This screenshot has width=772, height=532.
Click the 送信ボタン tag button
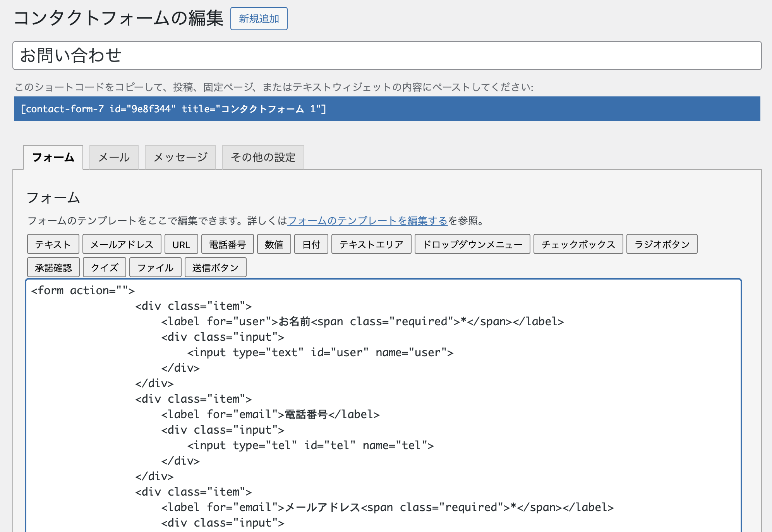215,268
